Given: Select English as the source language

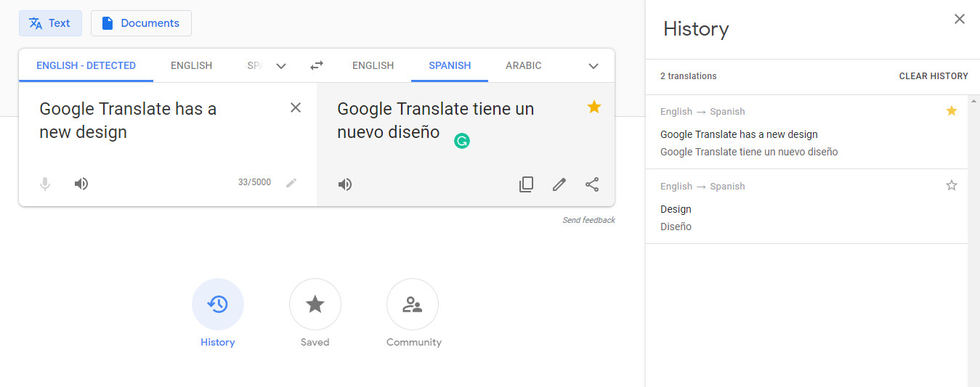Looking at the screenshot, I should (x=192, y=65).
